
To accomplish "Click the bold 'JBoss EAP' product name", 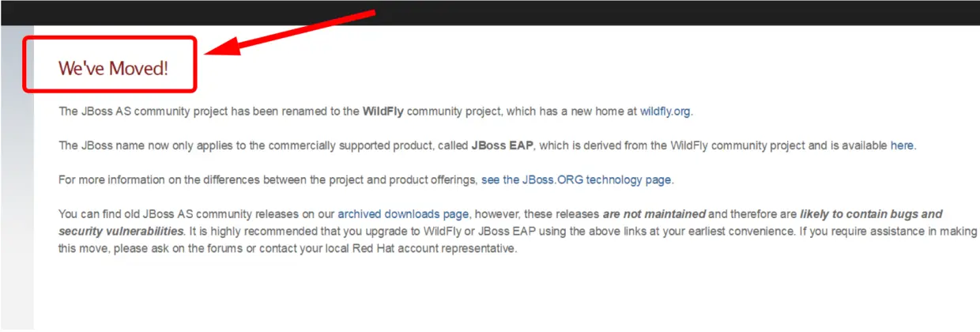I will pos(503,145).
